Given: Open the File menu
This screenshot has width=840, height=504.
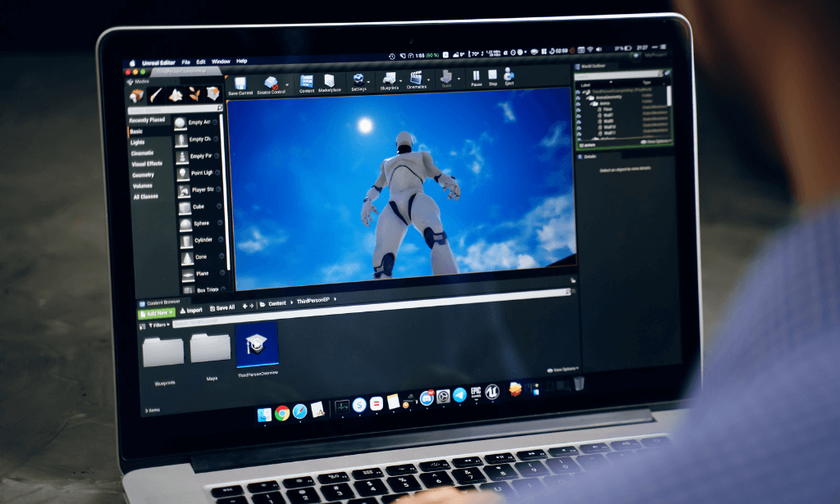Looking at the screenshot, I should click(186, 62).
